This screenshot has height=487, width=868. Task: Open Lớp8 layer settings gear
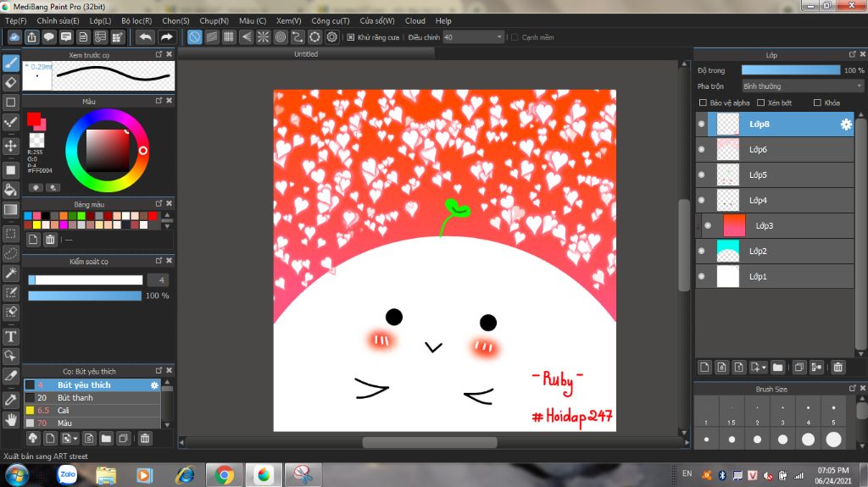pyautogui.click(x=846, y=125)
